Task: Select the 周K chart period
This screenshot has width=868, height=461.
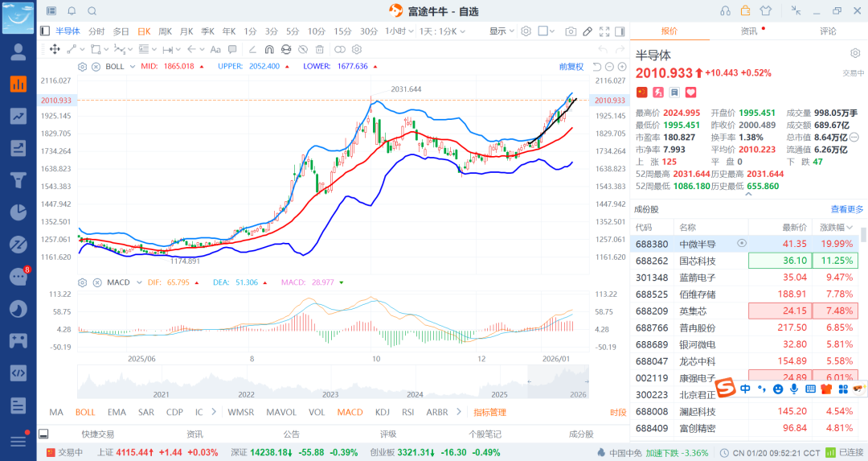Action: (x=165, y=31)
